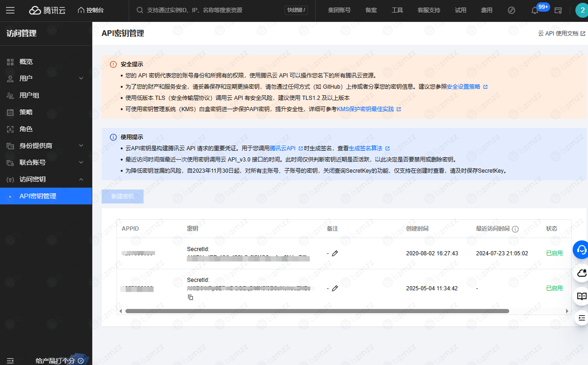This screenshot has height=365, width=588.
Task: Open the 试用 menu
Action: (x=461, y=10)
